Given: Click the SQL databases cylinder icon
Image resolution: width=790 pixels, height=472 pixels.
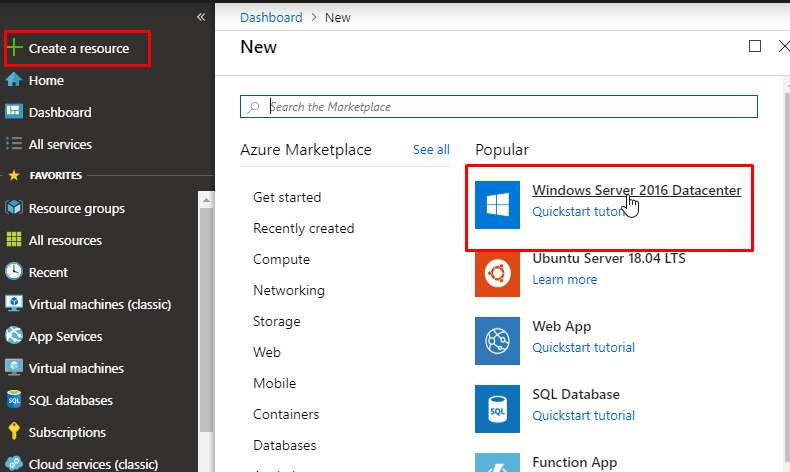Looking at the screenshot, I should pos(14,399).
